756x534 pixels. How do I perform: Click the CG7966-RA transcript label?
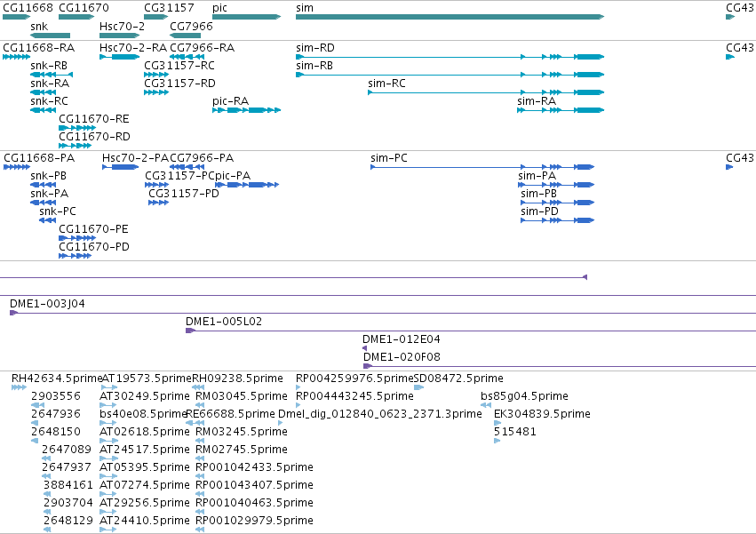click(203, 48)
